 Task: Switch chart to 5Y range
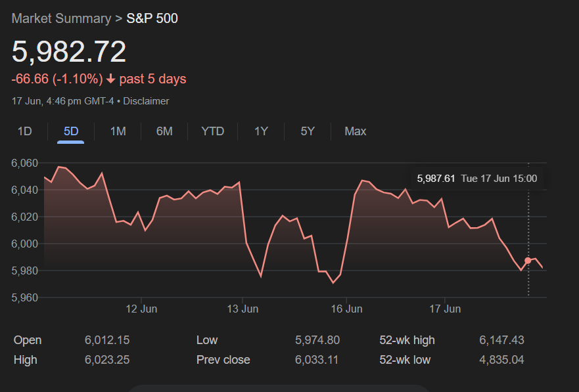[x=308, y=131]
